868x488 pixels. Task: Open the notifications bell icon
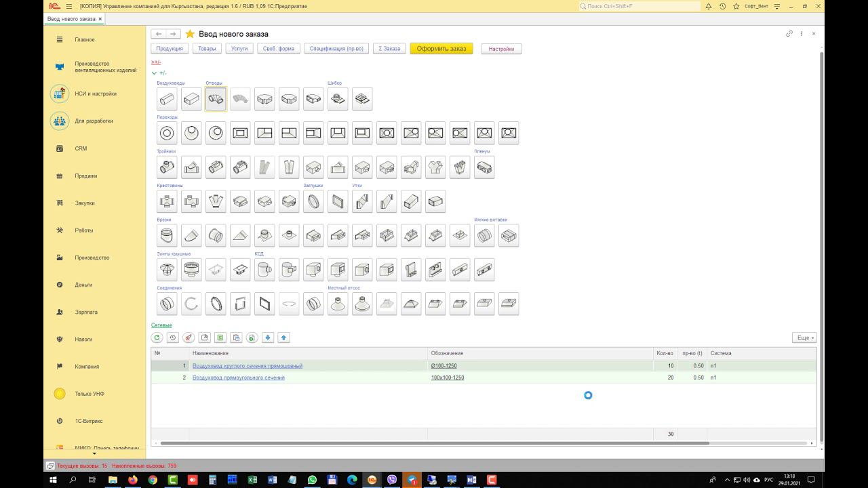click(x=709, y=6)
